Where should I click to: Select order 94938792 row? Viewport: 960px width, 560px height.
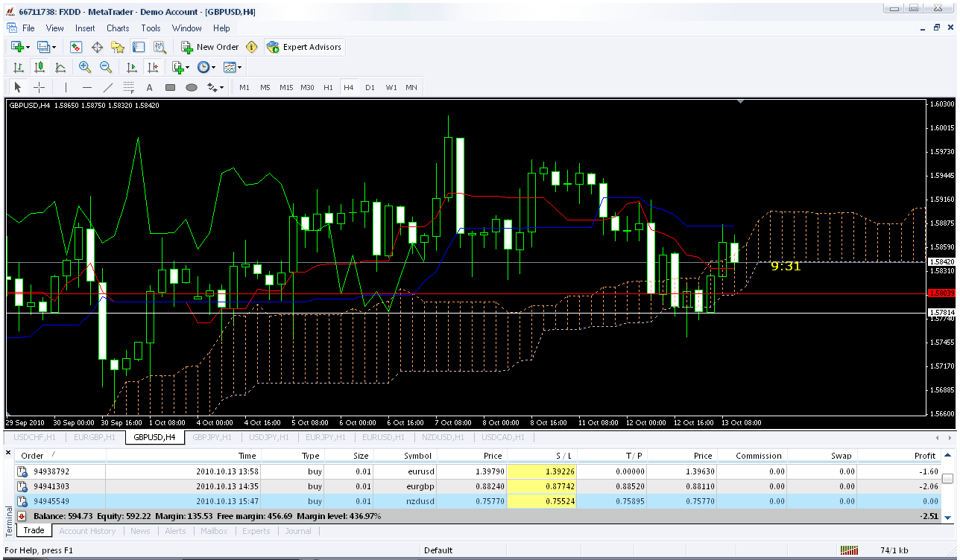click(x=477, y=471)
